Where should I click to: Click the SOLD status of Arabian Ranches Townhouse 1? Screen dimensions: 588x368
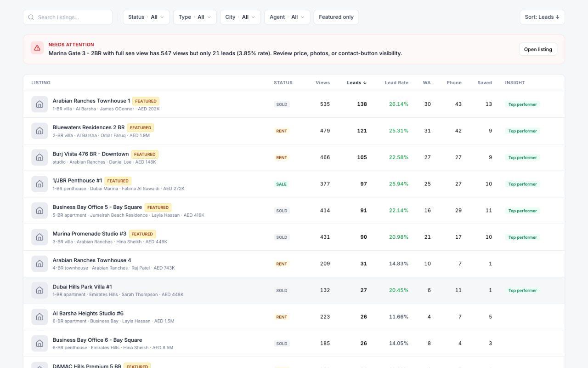(282, 104)
